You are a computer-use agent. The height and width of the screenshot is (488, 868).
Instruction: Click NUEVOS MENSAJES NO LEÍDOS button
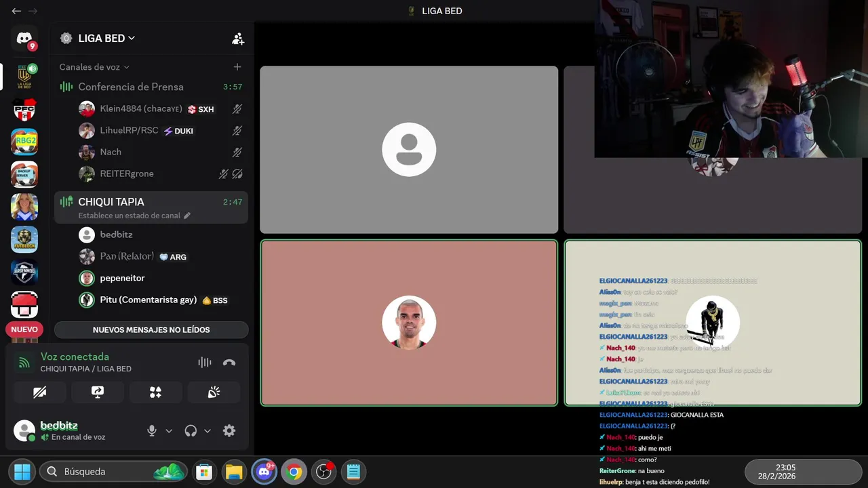pyautogui.click(x=151, y=329)
